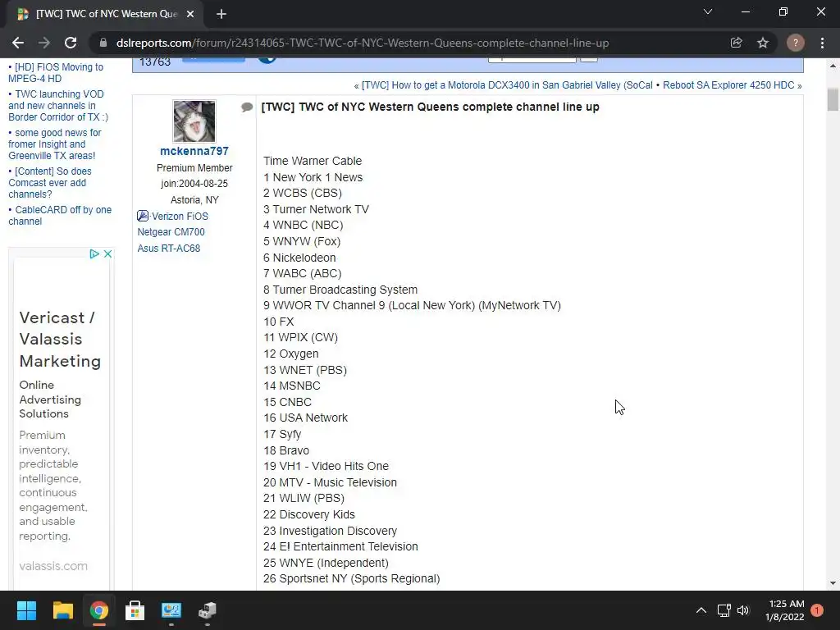
Task: Open HD FIOS Moving to MPEG-4 link
Action: click(x=56, y=73)
